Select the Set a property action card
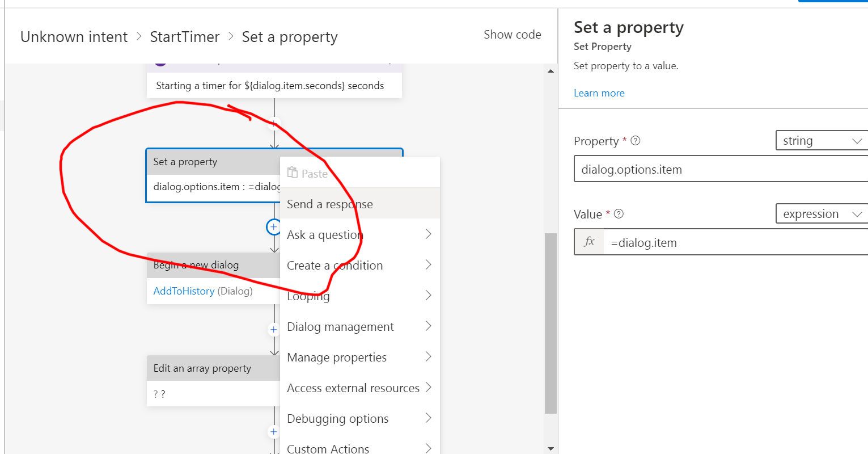Screen dimensions: 868x454 pyautogui.click(x=214, y=175)
